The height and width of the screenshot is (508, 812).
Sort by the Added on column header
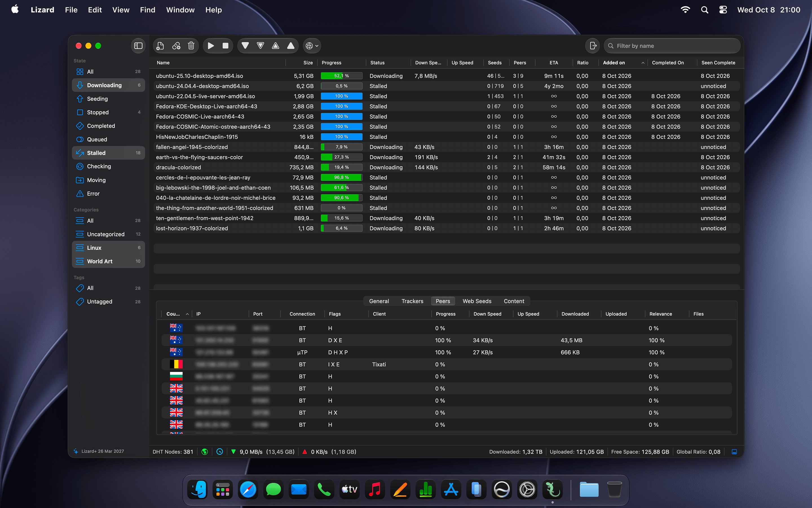tap(623, 63)
